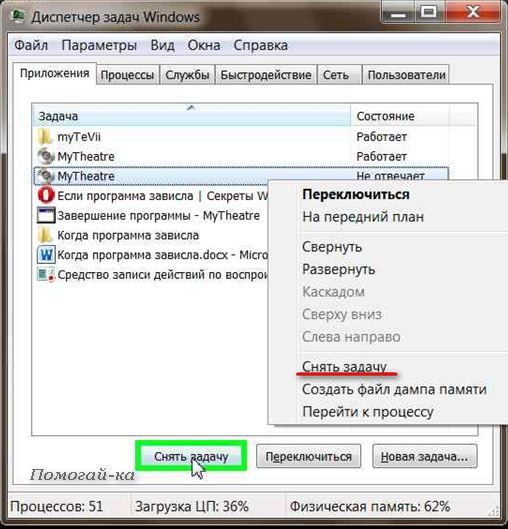
Task: Select the Завершение программы window icon
Action: 46,215
